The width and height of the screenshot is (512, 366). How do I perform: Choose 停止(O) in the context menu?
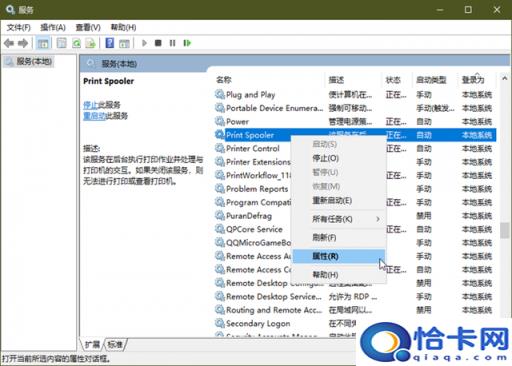pos(339,158)
